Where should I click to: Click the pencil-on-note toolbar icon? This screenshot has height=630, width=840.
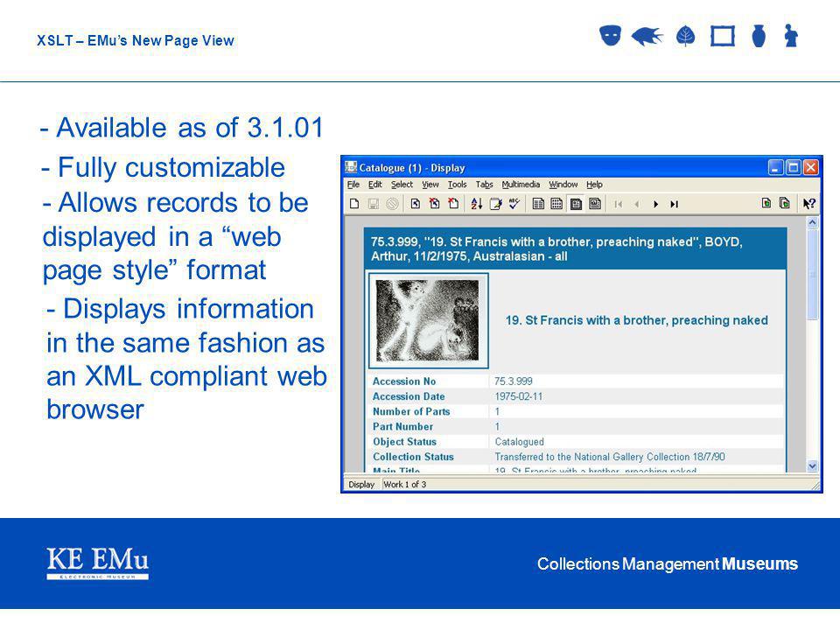click(x=495, y=204)
